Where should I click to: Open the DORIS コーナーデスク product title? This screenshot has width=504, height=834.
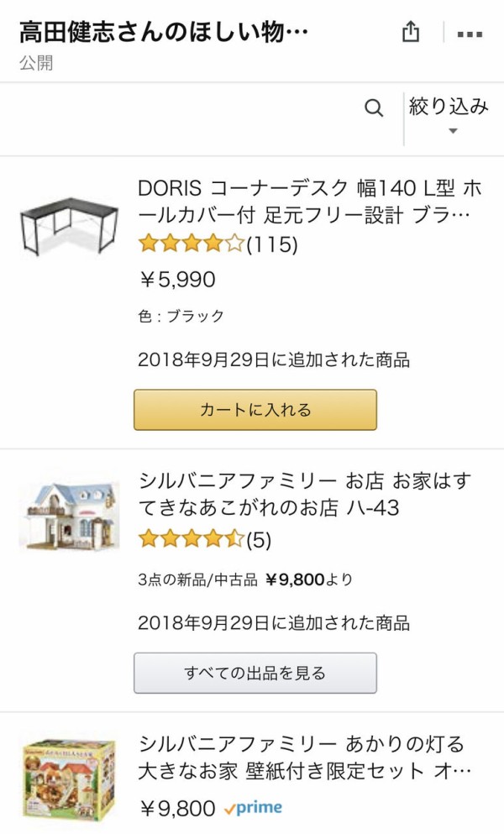310,201
